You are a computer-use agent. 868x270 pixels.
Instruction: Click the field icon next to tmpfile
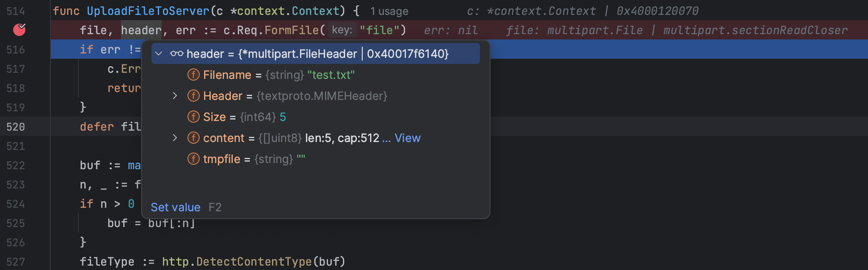[x=193, y=159]
